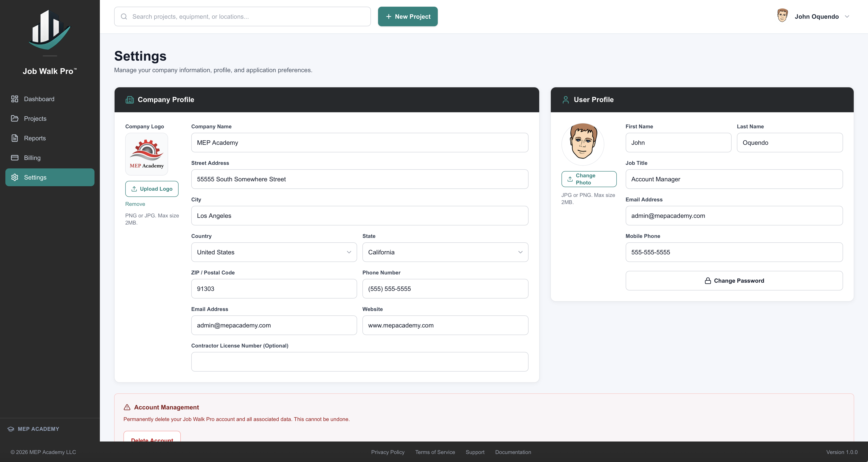
Task: Open Reports from the sidebar
Action: click(50, 138)
